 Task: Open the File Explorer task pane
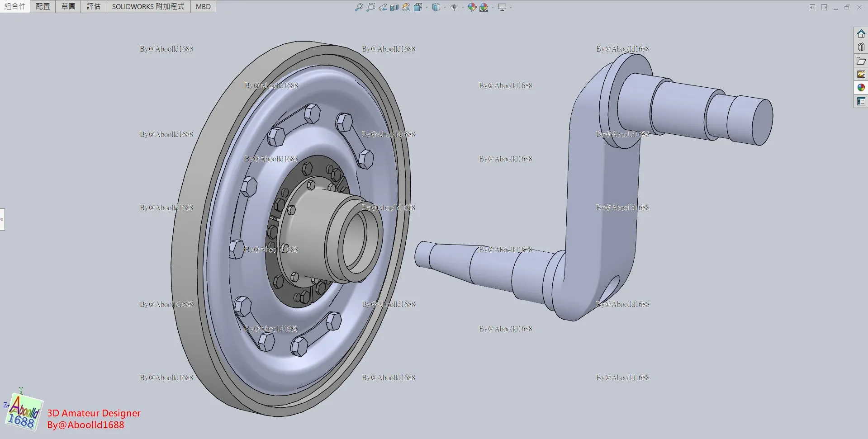click(x=861, y=61)
